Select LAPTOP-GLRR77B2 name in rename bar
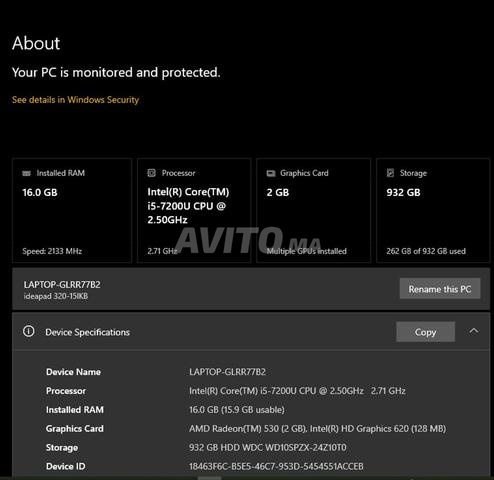Screen dimensions: 494x480 (62, 284)
